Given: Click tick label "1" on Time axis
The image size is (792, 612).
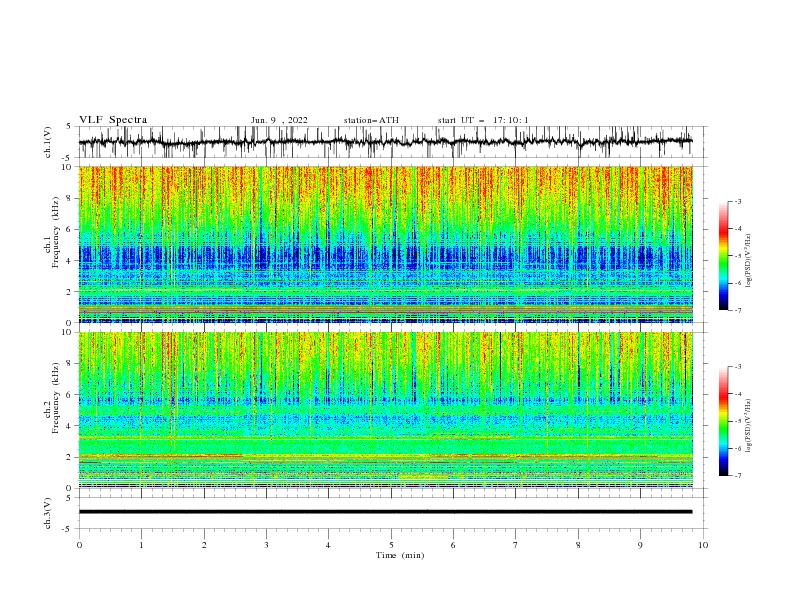Looking at the screenshot, I should coord(141,545).
